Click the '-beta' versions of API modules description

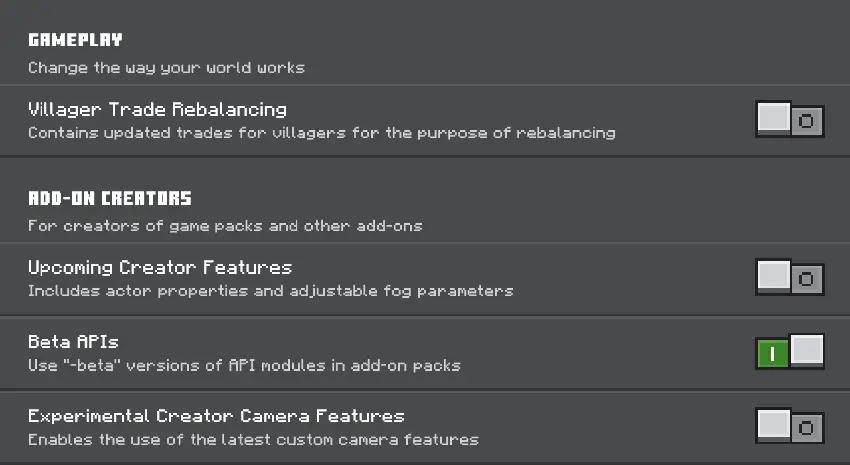[x=244, y=365]
